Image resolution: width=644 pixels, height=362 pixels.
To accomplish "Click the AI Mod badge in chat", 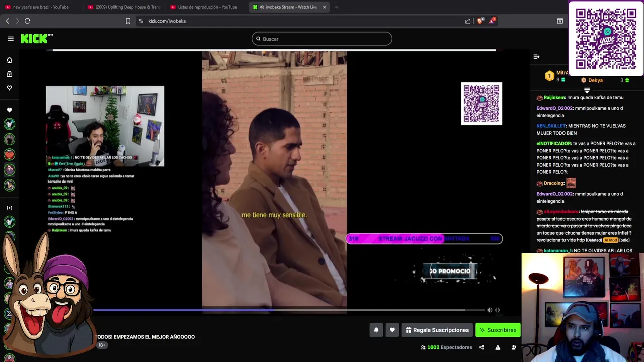I will (610, 240).
